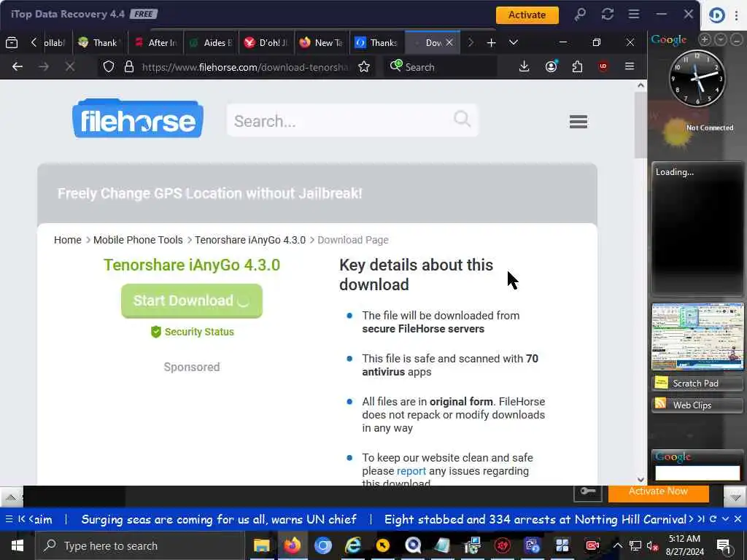Click the page scrollbar down arrow
The image size is (747, 560).
click(640, 480)
